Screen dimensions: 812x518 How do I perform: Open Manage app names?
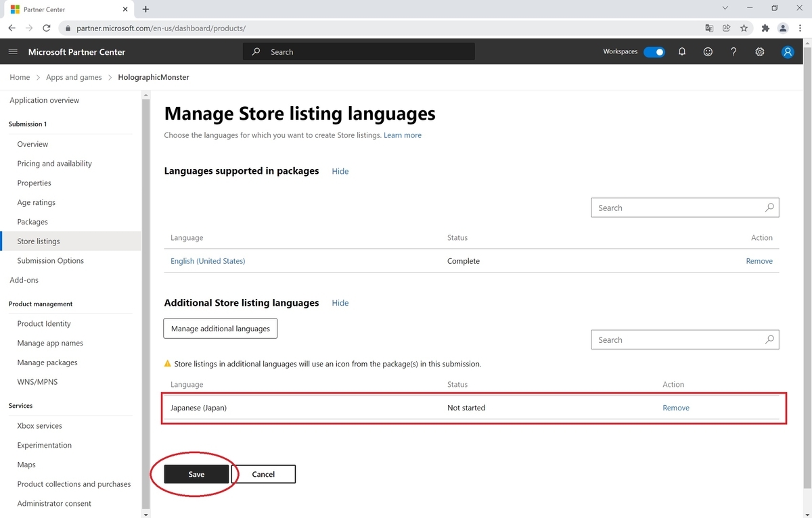point(50,343)
